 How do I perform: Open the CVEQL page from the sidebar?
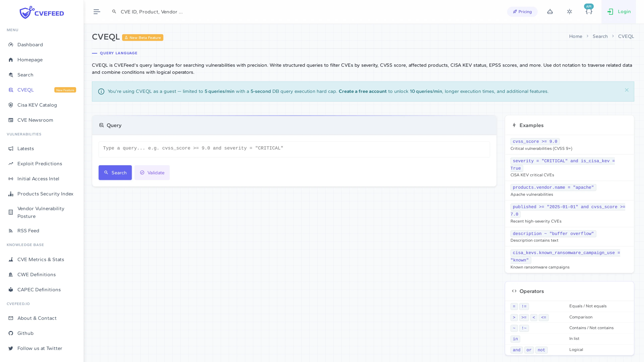click(x=25, y=90)
